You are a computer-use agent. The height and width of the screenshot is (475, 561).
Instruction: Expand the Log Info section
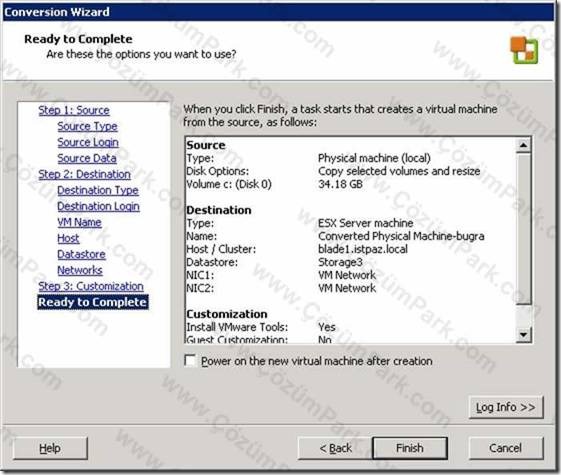(506, 407)
